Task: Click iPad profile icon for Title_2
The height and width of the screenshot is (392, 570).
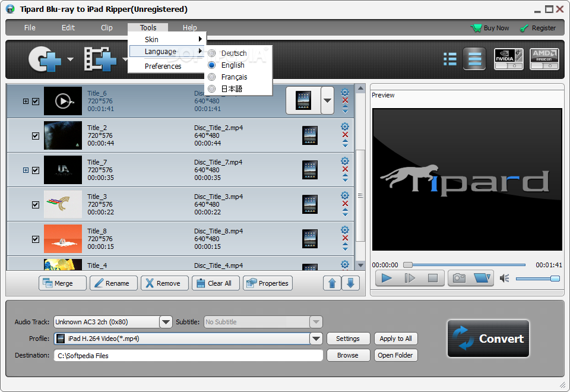Action: pyautogui.click(x=310, y=135)
